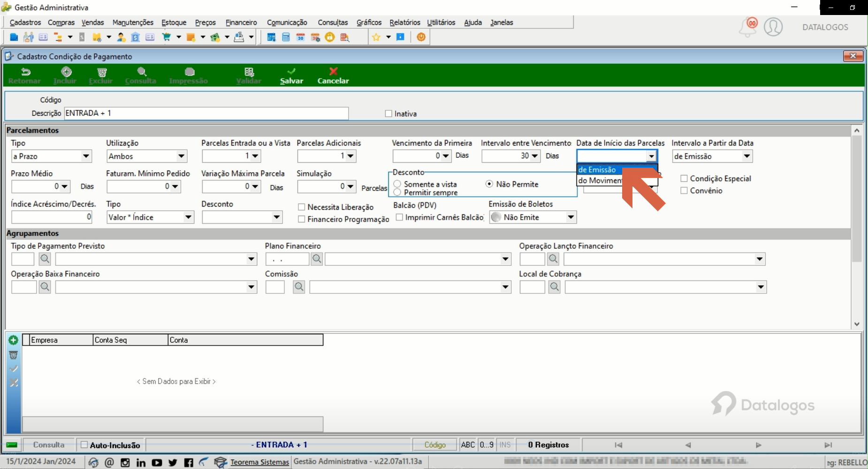The height and width of the screenshot is (469, 868).
Task: Click Cancelar with red X icon
Action: coord(333,76)
